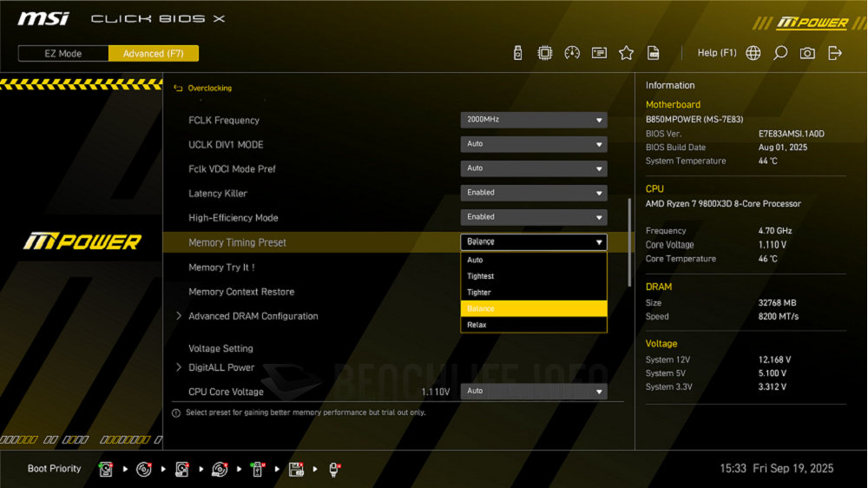Select Memory Timing Preset label
This screenshot has height=488, width=868.
pyautogui.click(x=237, y=242)
